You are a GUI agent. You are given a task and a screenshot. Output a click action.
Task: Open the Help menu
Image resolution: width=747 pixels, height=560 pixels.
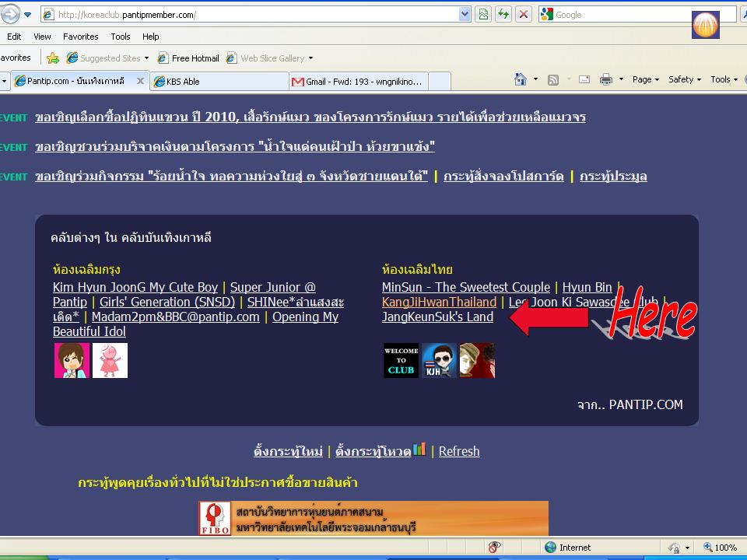point(150,37)
